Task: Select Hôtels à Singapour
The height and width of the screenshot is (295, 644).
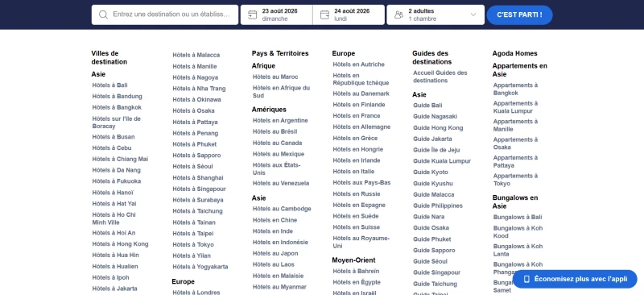Action: tap(199, 189)
